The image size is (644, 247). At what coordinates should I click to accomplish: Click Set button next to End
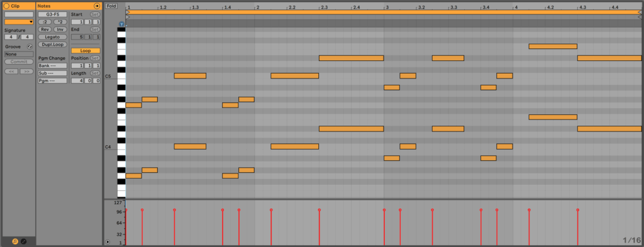click(x=95, y=29)
